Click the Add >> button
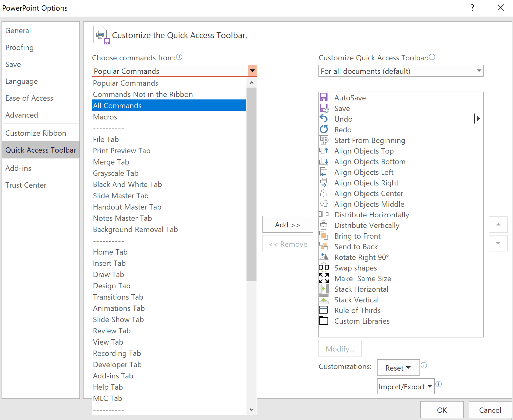Viewport: 513px width, 420px height. point(287,225)
